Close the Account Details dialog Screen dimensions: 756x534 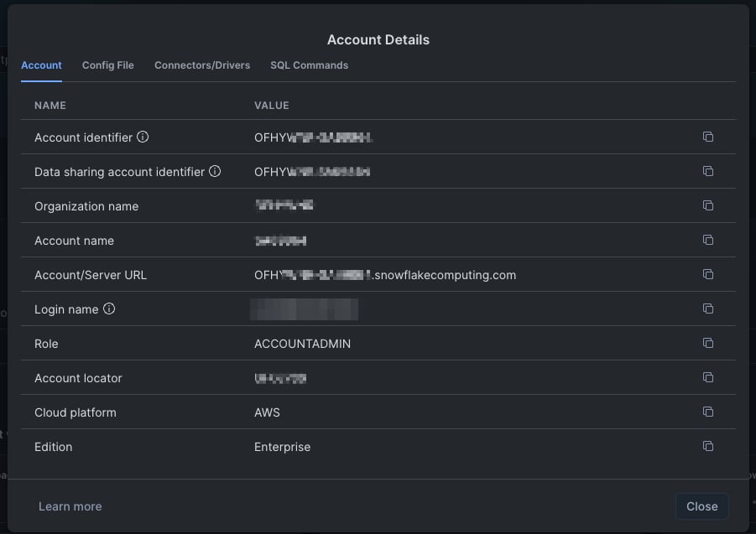[x=702, y=506]
